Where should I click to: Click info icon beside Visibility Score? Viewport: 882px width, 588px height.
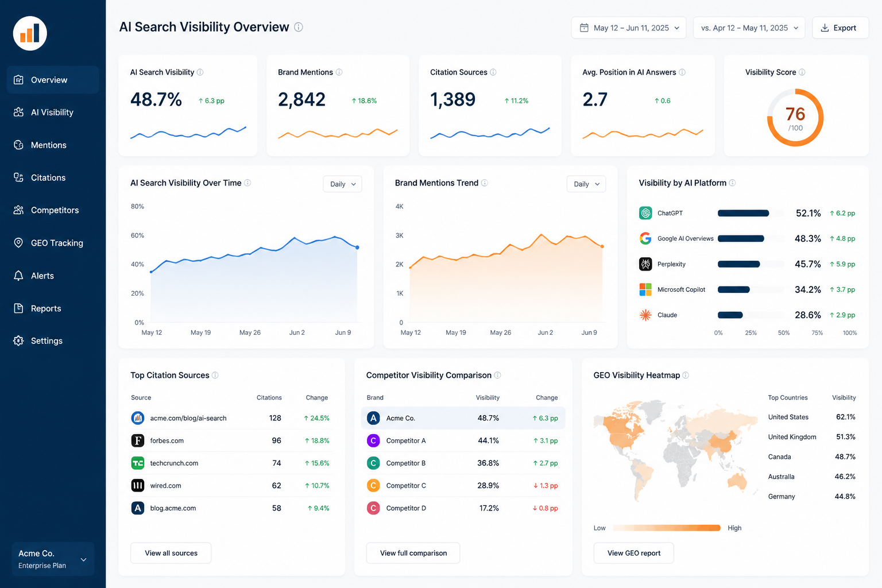(x=802, y=72)
